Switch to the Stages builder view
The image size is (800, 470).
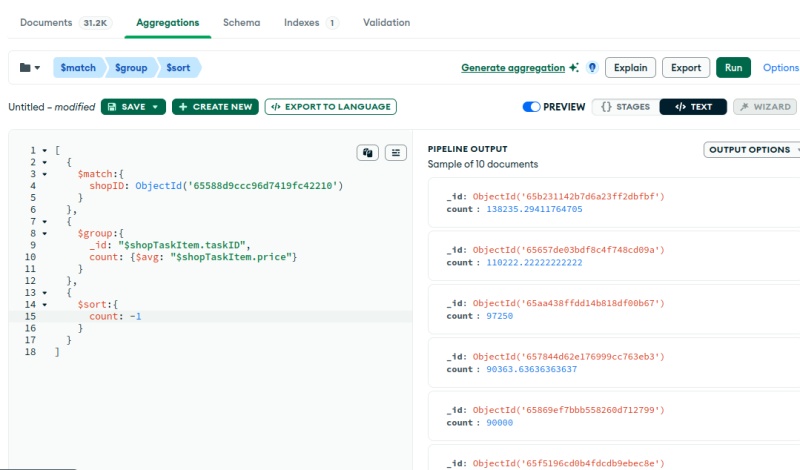(x=625, y=107)
